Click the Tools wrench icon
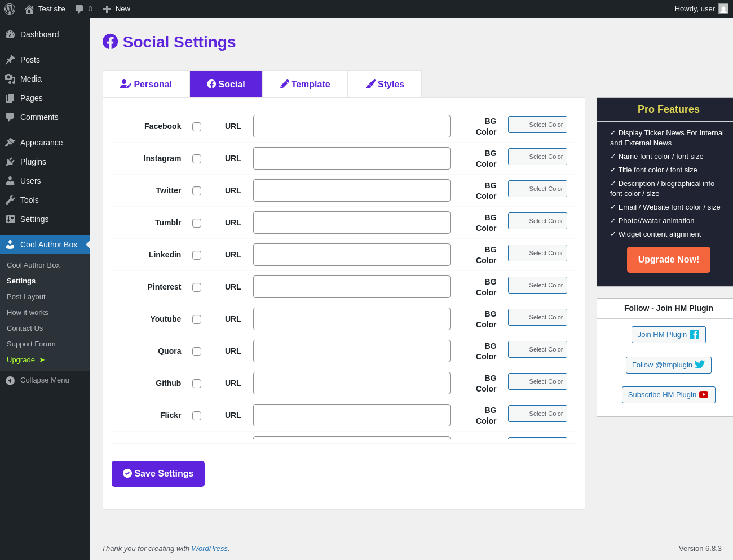Viewport: 733px width, 560px height. 10,200
